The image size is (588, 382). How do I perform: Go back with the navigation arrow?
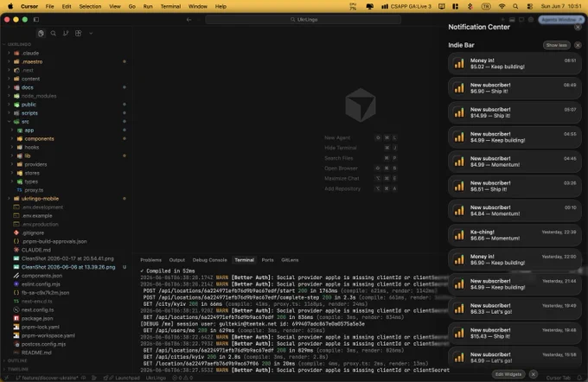[x=189, y=20]
